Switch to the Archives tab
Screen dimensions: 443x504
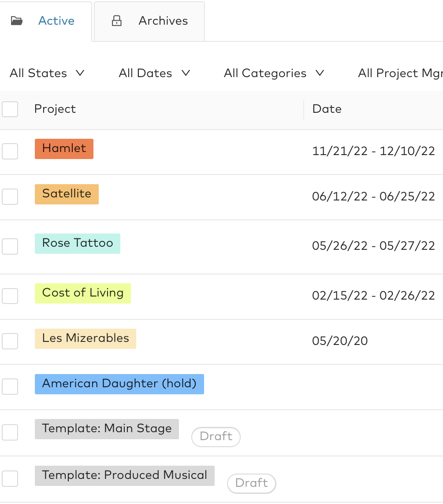click(163, 20)
